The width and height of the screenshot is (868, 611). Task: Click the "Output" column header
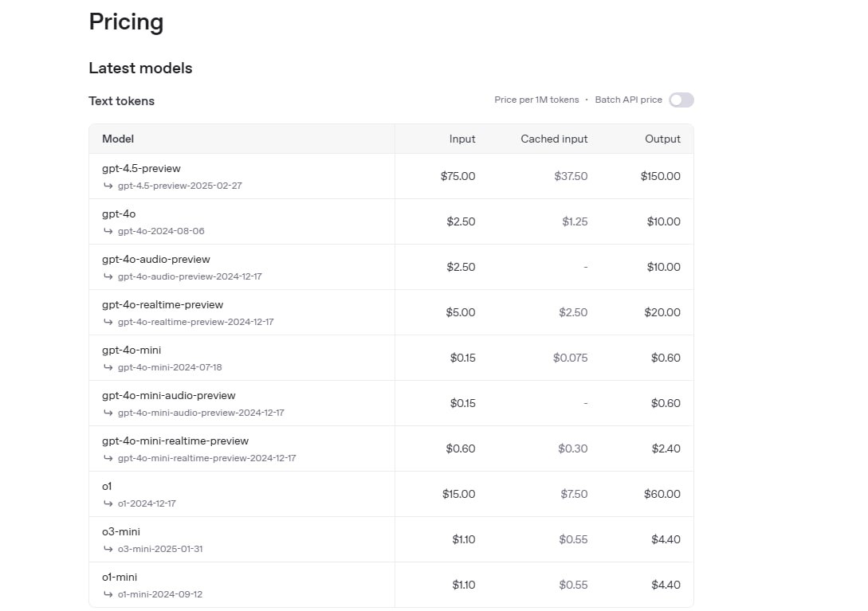(x=662, y=139)
